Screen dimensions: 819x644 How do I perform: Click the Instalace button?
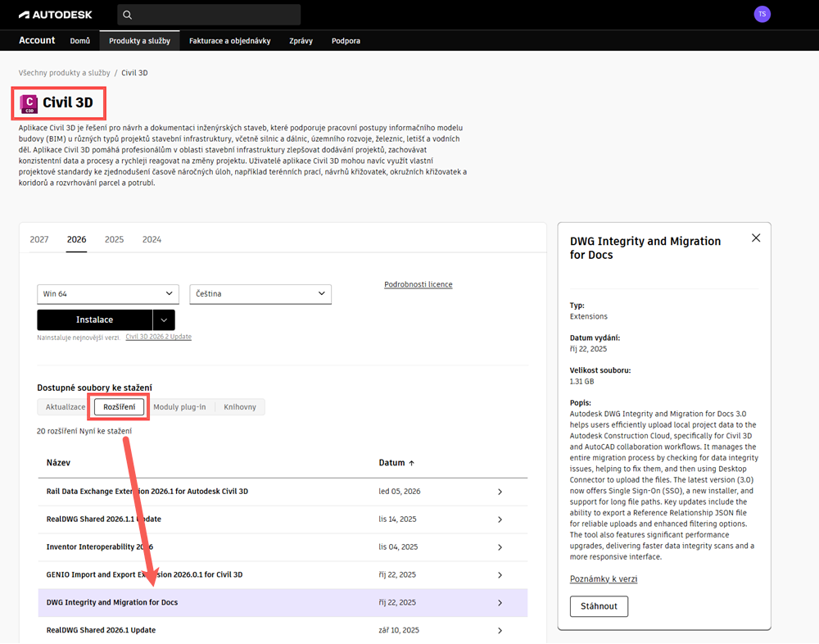94,320
